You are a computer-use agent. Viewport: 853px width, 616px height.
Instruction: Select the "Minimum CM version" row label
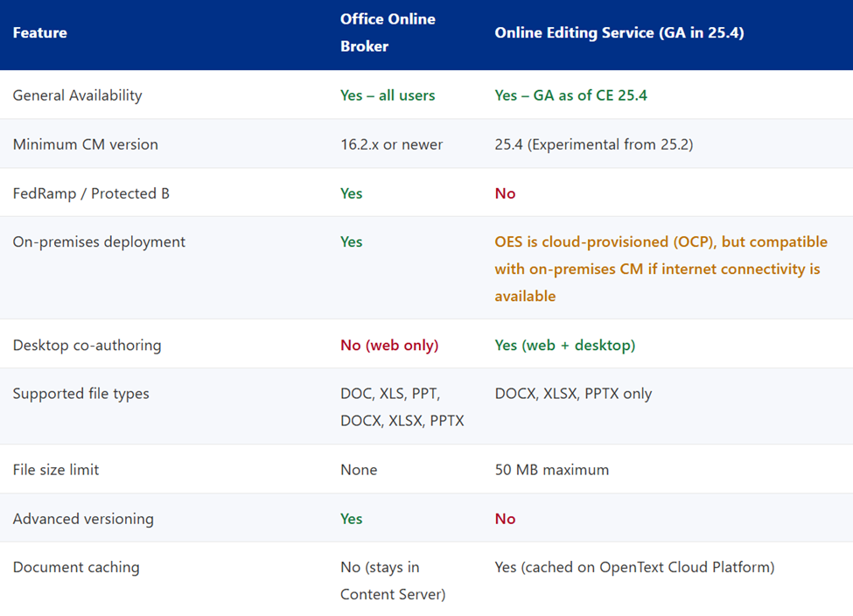85,144
